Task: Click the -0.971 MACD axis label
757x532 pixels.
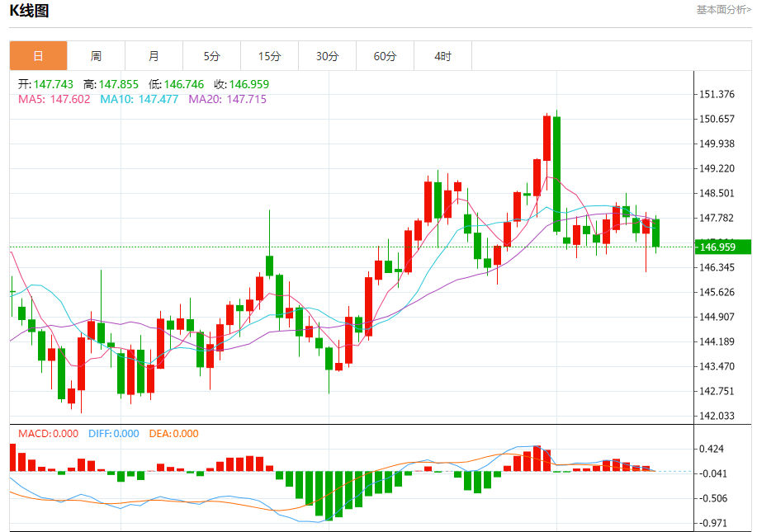Action: tap(713, 523)
